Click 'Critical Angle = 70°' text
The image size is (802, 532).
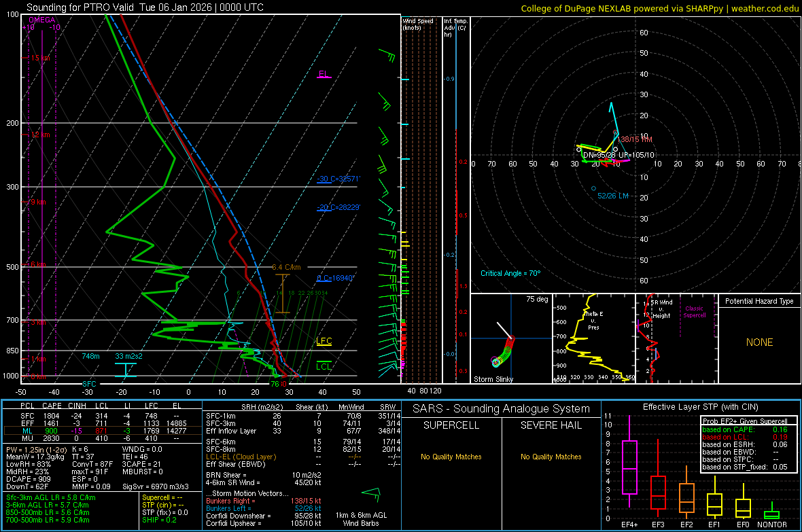click(x=510, y=273)
